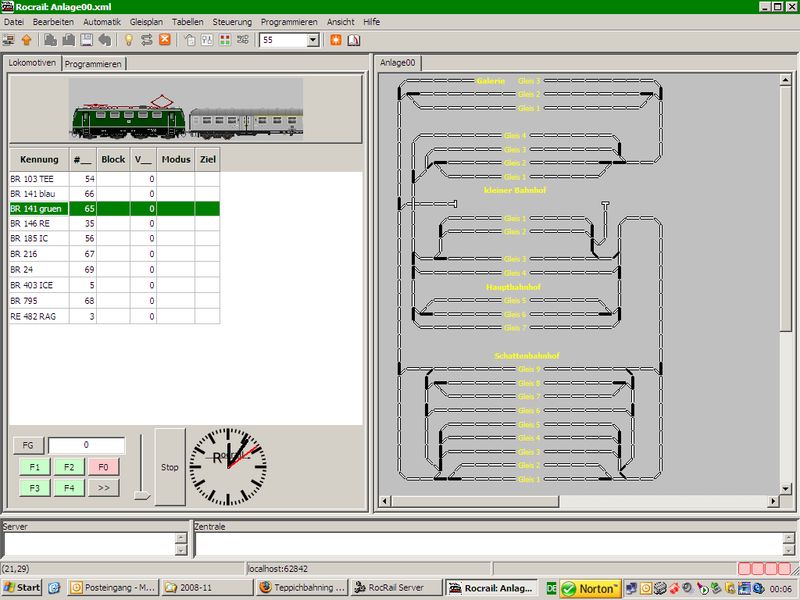Screen dimensions: 800x600
Task: Open the Hilfe menu
Action: [371, 22]
